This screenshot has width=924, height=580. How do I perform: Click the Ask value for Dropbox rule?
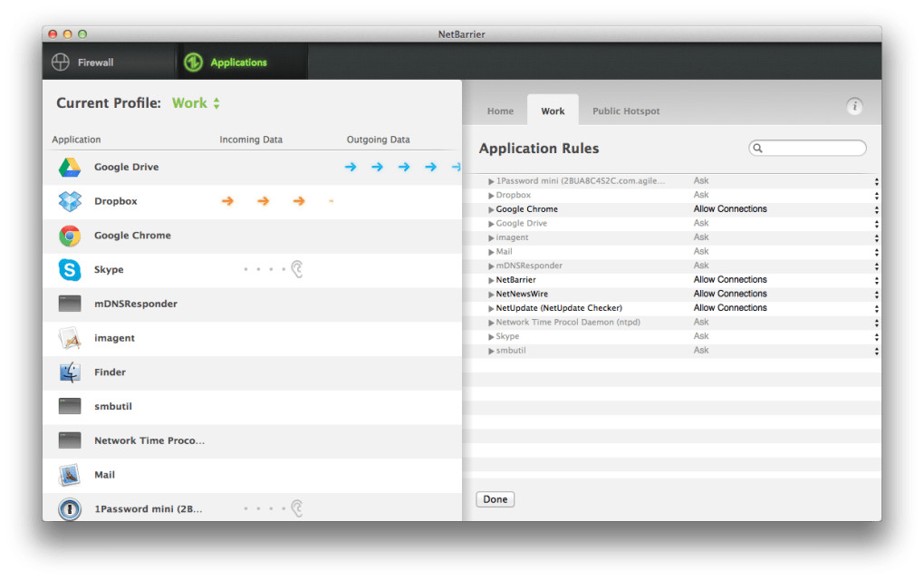(x=701, y=195)
